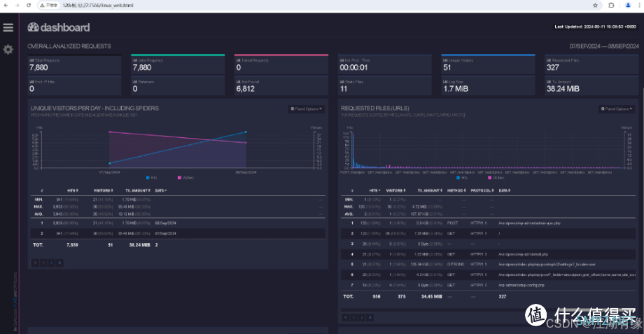The height and width of the screenshot is (334, 644).
Task: Sort Requested Files table by Data column
Action: [x=505, y=190]
